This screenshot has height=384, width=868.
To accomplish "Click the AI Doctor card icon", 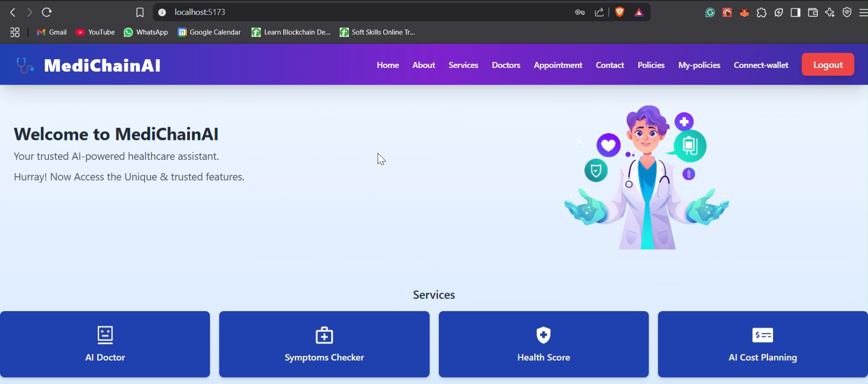I will (105, 335).
